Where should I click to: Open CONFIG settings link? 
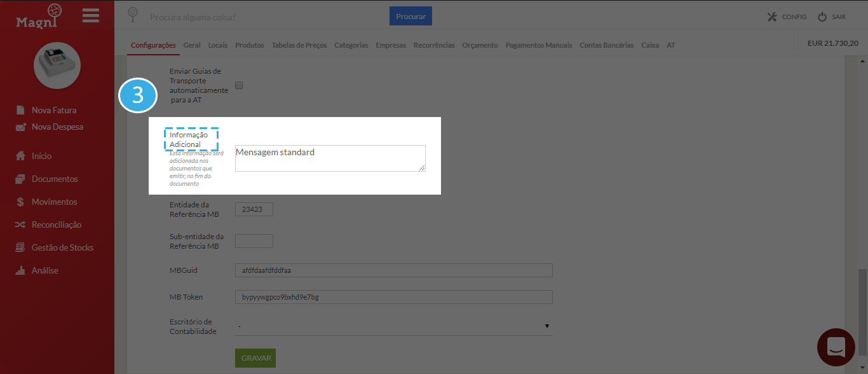(794, 17)
